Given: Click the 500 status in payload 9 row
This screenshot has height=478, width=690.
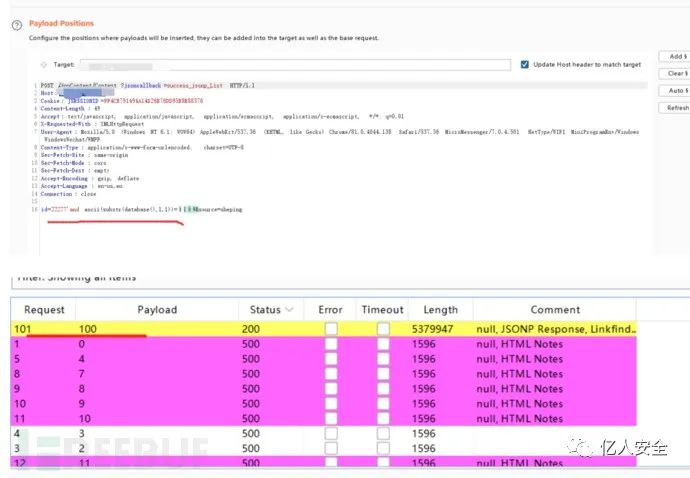Looking at the screenshot, I should pyautogui.click(x=250, y=404).
